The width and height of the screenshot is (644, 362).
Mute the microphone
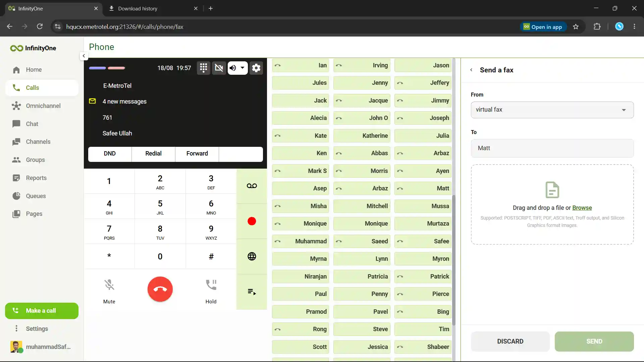[x=109, y=291]
